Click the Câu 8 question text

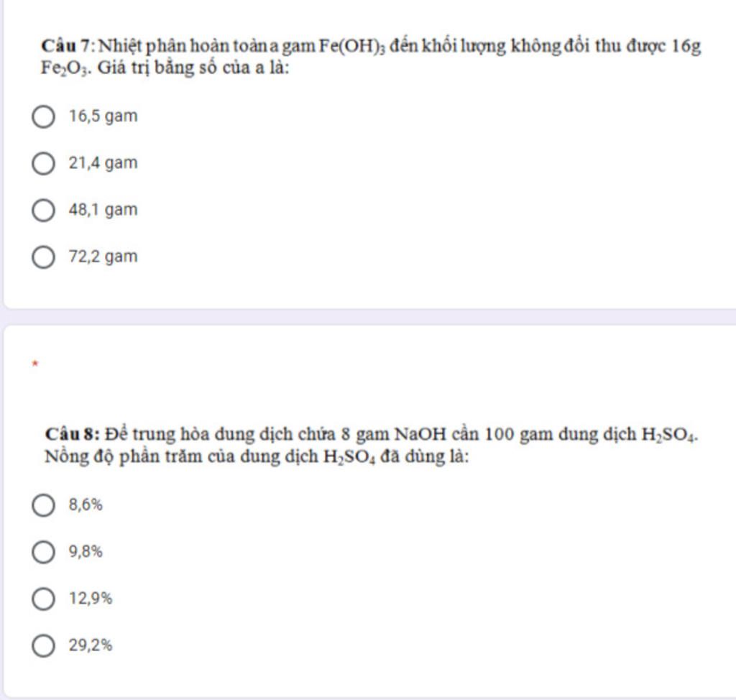coord(372,445)
